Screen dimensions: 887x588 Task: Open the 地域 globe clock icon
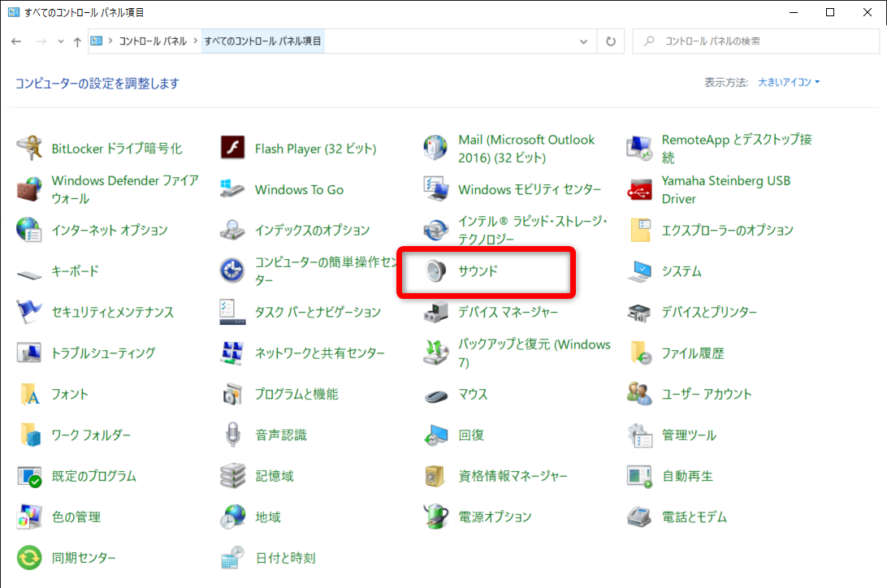tap(232, 517)
